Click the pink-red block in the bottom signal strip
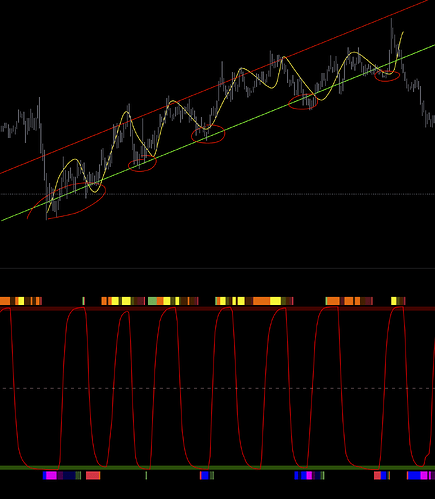 point(93,475)
